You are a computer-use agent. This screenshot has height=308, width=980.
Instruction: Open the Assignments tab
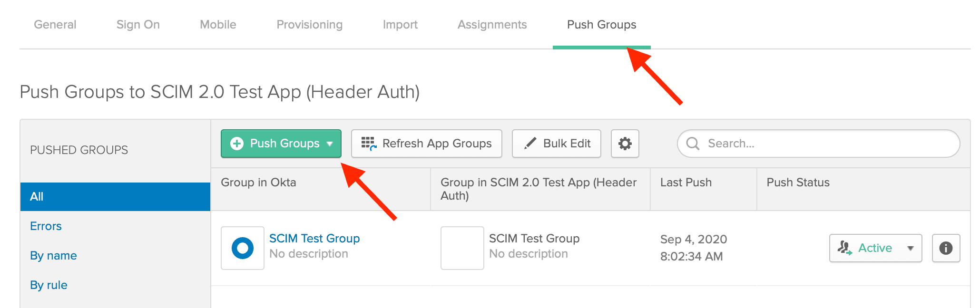492,24
